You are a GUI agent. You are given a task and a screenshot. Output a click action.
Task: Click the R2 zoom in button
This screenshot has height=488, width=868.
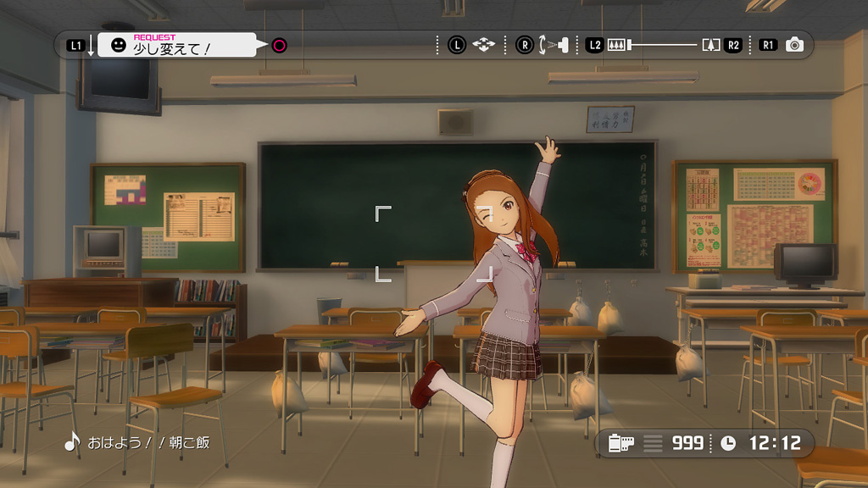pos(733,45)
